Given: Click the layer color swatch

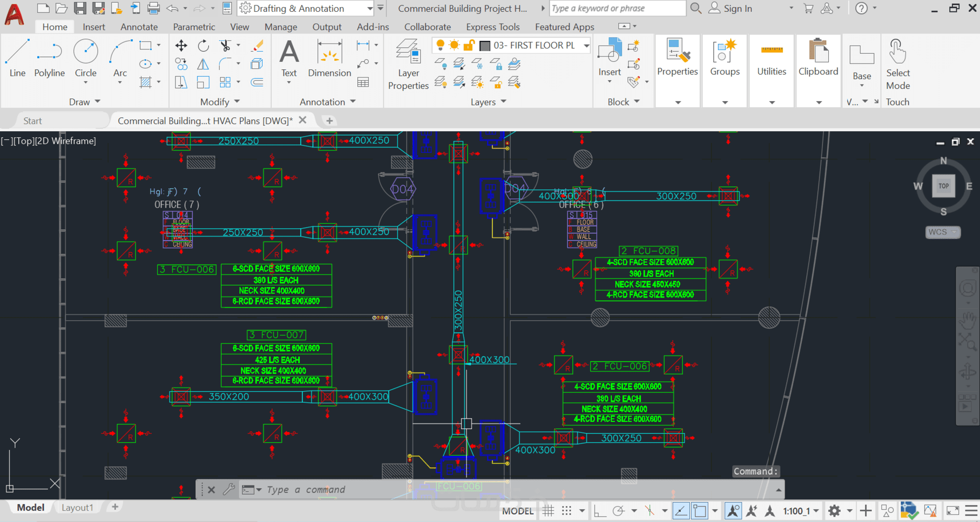Looking at the screenshot, I should [485, 46].
